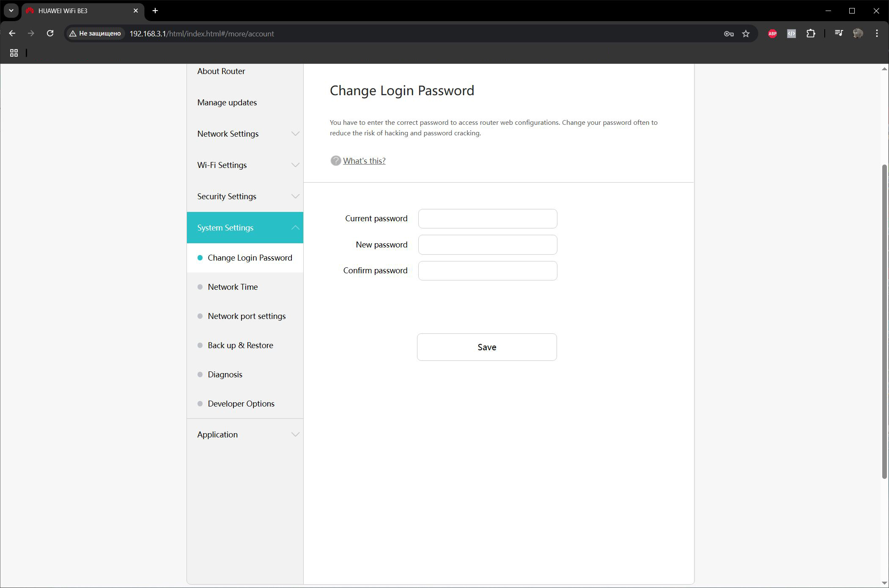Expand Application chevron
Image resolution: width=889 pixels, height=588 pixels.
point(295,434)
